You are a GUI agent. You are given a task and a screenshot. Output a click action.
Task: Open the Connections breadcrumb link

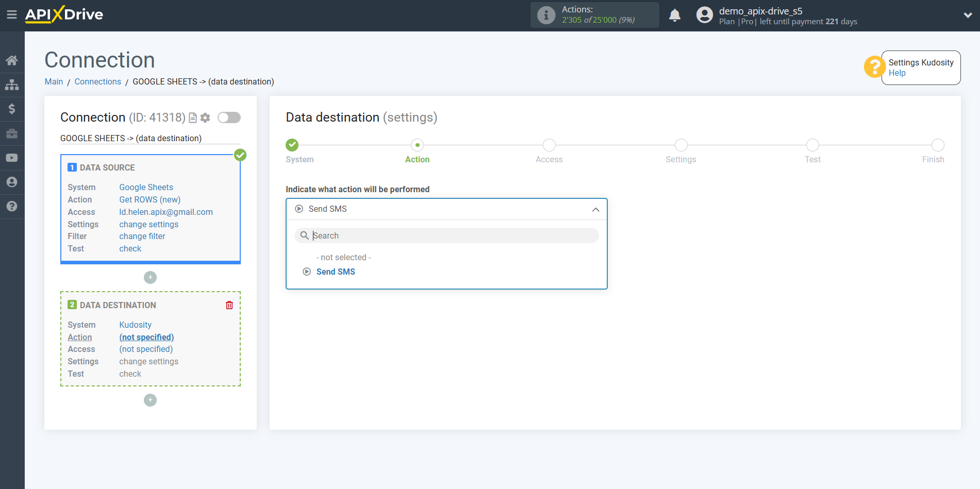97,81
